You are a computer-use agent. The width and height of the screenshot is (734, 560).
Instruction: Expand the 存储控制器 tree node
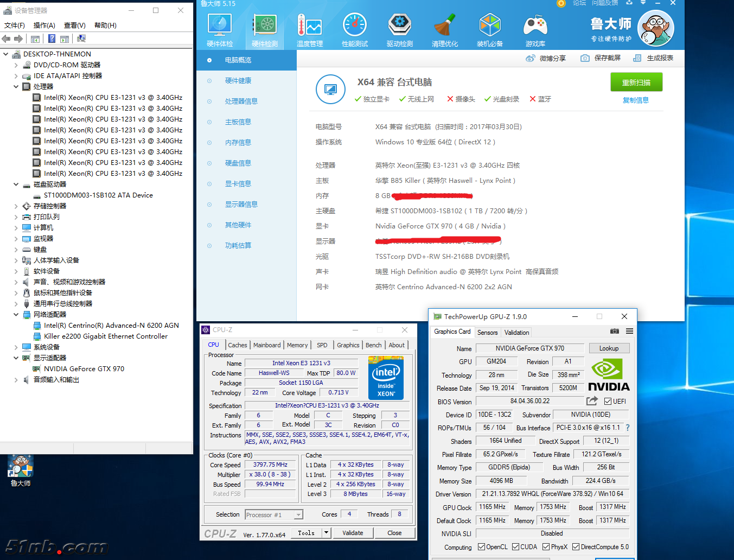click(x=16, y=206)
